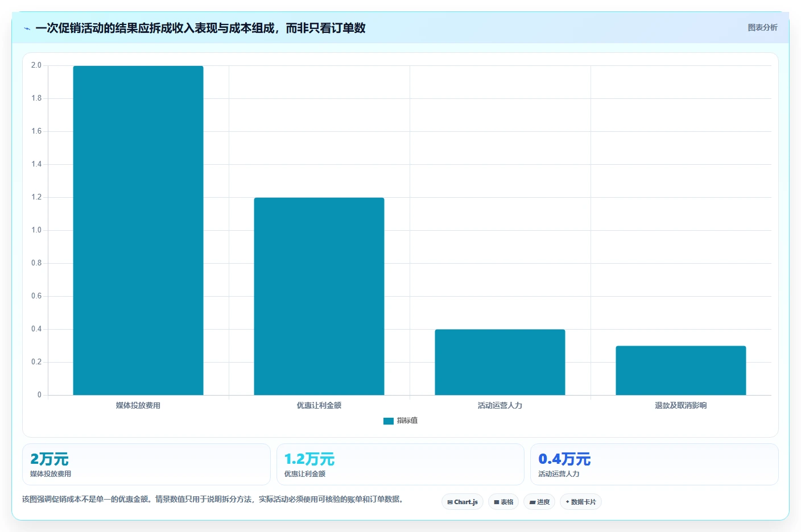Select the 进度 tag

tap(539, 502)
